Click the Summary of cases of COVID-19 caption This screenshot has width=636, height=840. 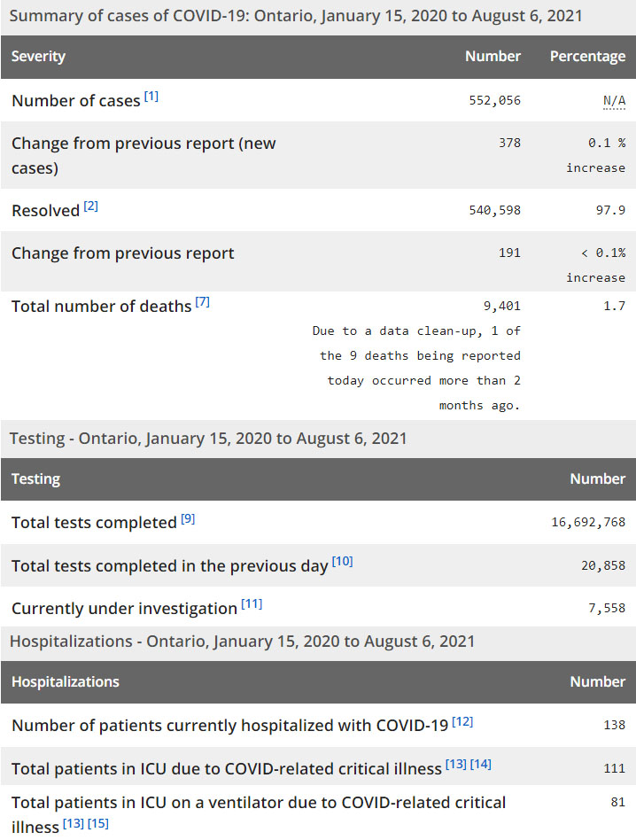pyautogui.click(x=296, y=17)
